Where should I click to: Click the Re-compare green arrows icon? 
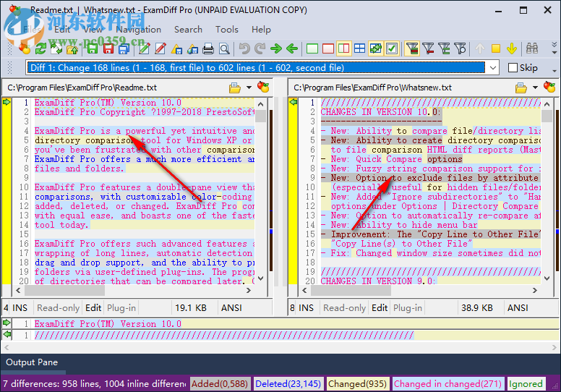tap(40, 48)
